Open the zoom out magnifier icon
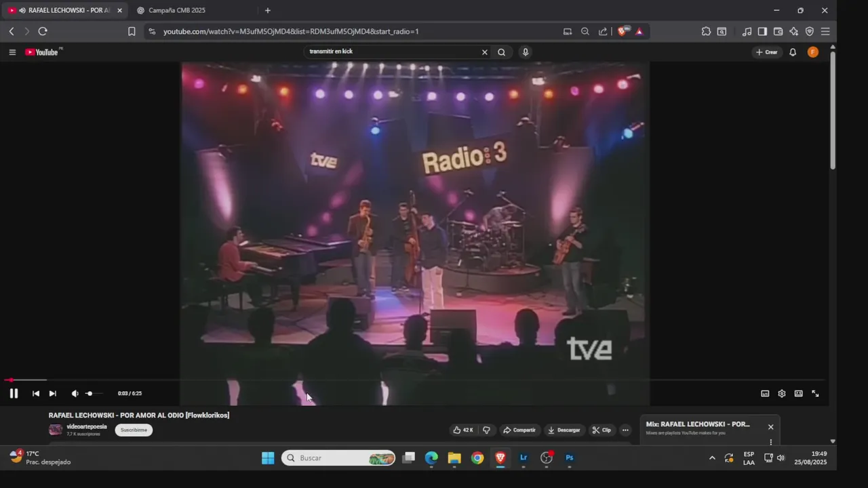868x488 pixels. click(585, 31)
